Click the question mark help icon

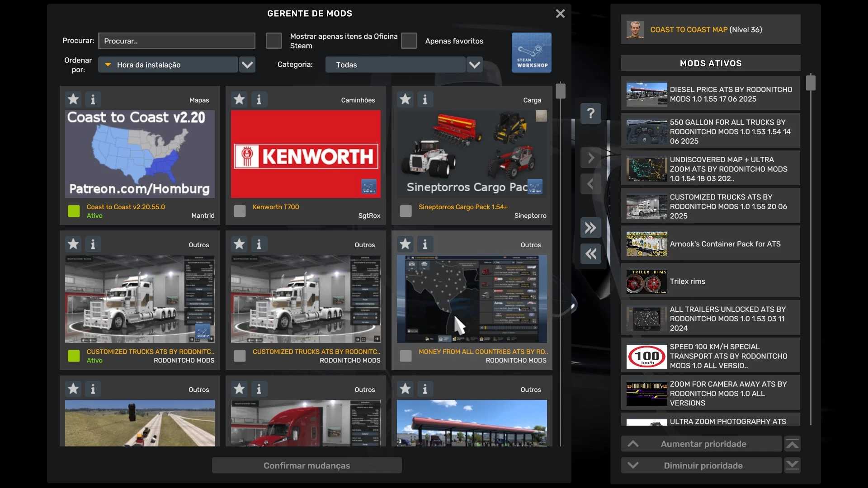[x=590, y=113]
